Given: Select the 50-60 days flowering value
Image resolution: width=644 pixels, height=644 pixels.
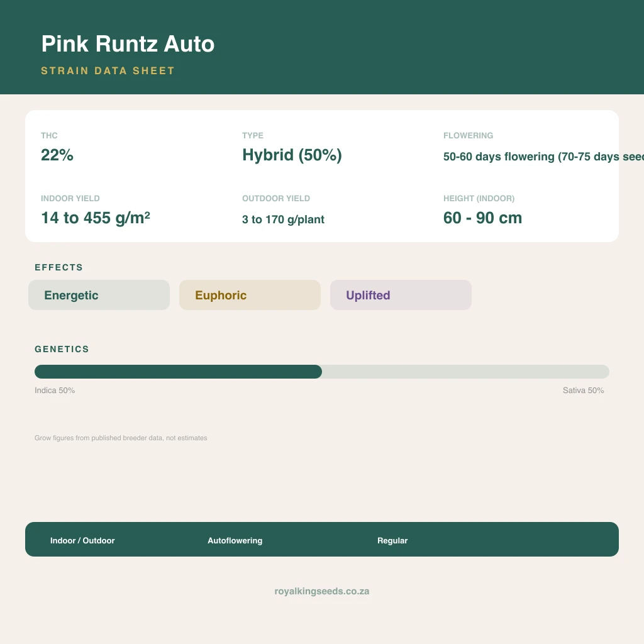Looking at the screenshot, I should click(x=543, y=157).
